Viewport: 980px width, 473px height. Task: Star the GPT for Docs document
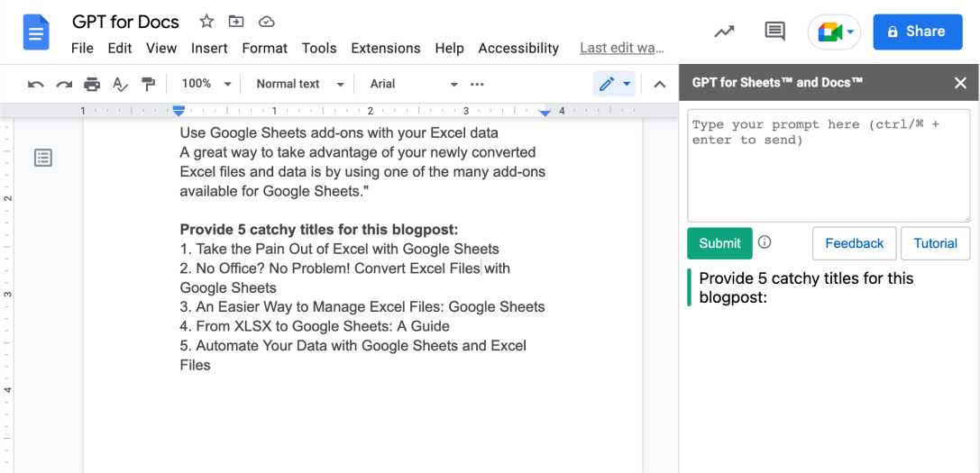point(206,22)
